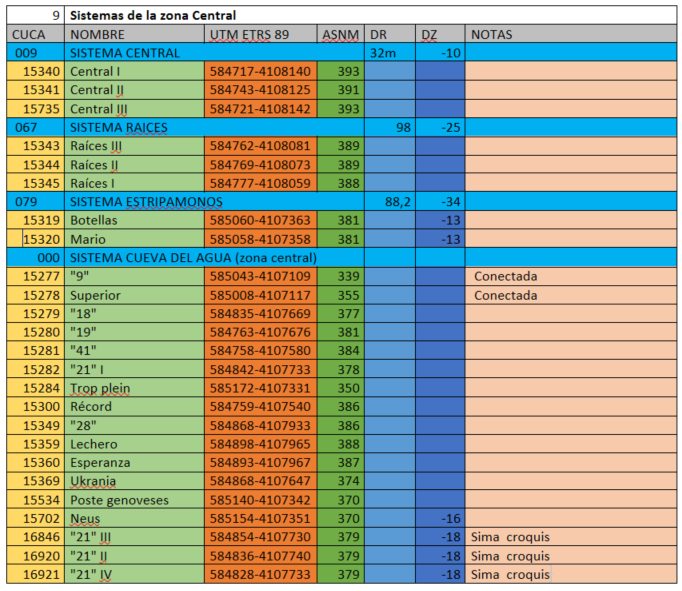Click the NOTAS column header cell
Image resolution: width=682 pixels, height=591 pixels.
pos(570,34)
